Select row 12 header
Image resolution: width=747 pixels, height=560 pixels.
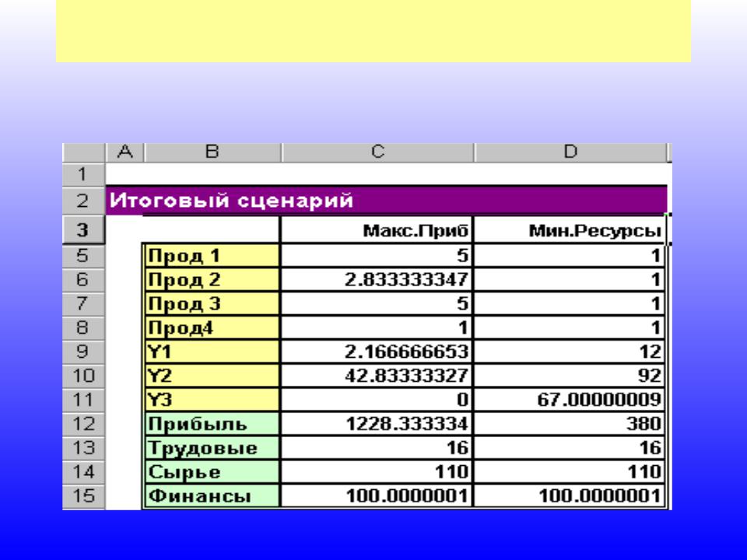tap(83, 424)
